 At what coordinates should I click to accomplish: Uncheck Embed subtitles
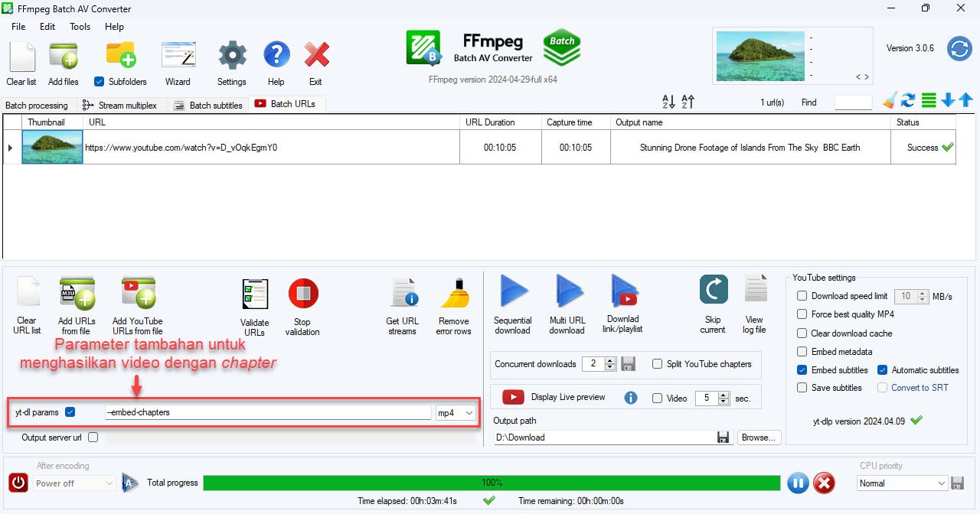pyautogui.click(x=802, y=370)
